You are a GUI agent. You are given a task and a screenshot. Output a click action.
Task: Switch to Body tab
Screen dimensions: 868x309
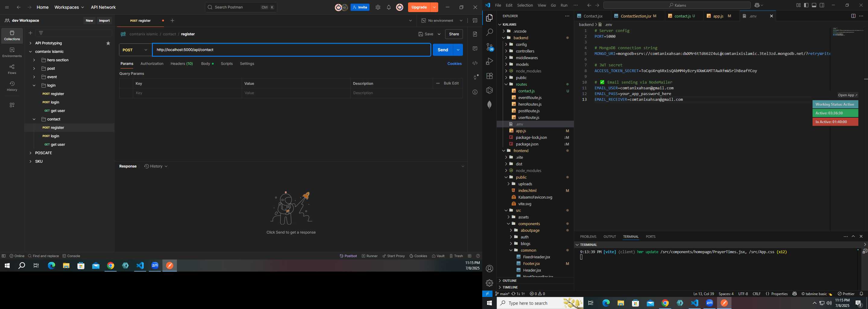click(207, 64)
